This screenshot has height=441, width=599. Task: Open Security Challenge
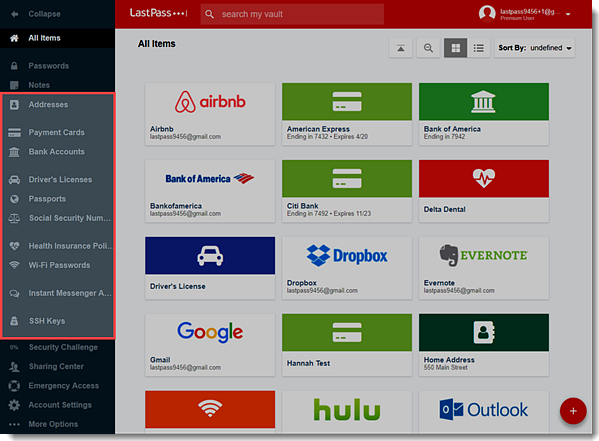[x=63, y=347]
